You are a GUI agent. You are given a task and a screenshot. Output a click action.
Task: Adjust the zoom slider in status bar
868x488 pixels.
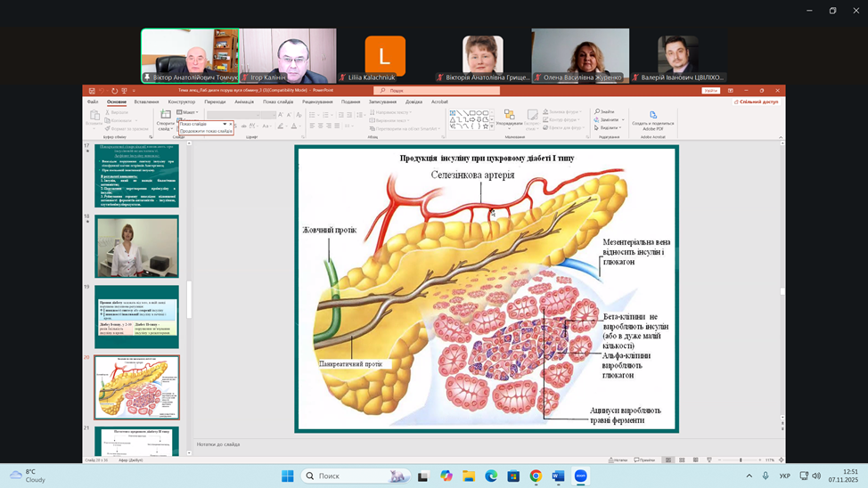(741, 460)
